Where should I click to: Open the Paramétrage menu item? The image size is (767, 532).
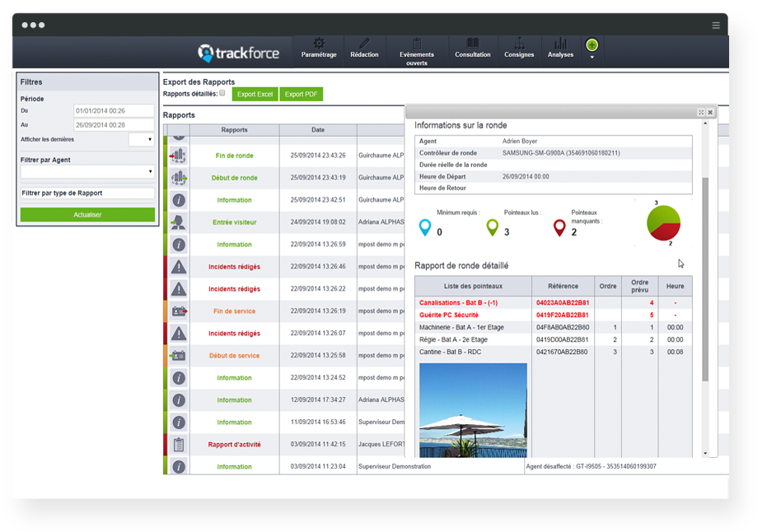pyautogui.click(x=319, y=49)
